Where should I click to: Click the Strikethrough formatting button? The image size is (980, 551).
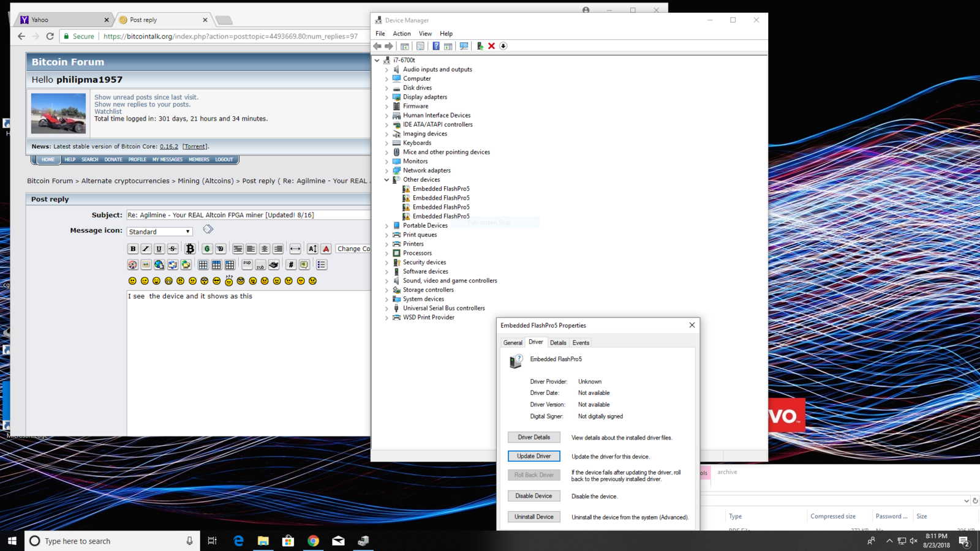tap(173, 249)
